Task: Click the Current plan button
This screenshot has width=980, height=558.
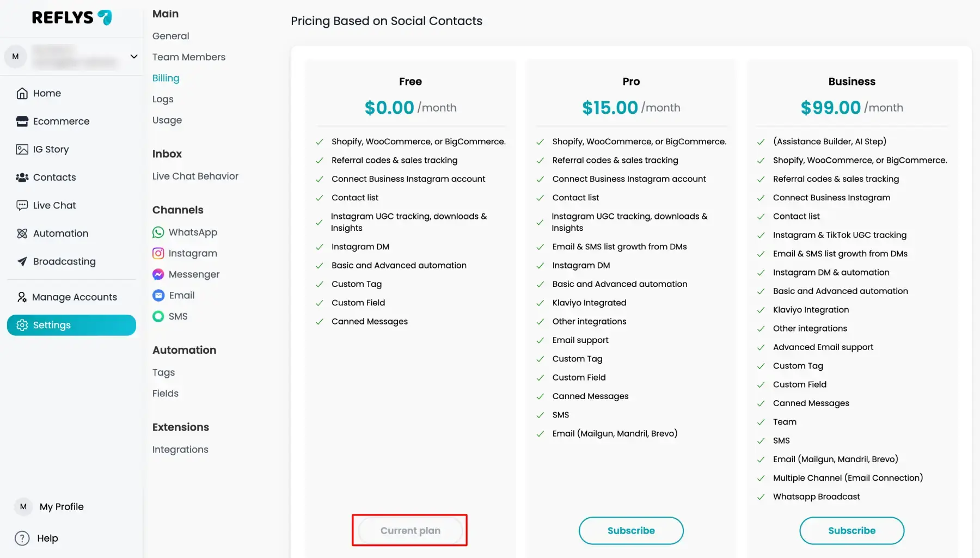Action: click(x=410, y=531)
